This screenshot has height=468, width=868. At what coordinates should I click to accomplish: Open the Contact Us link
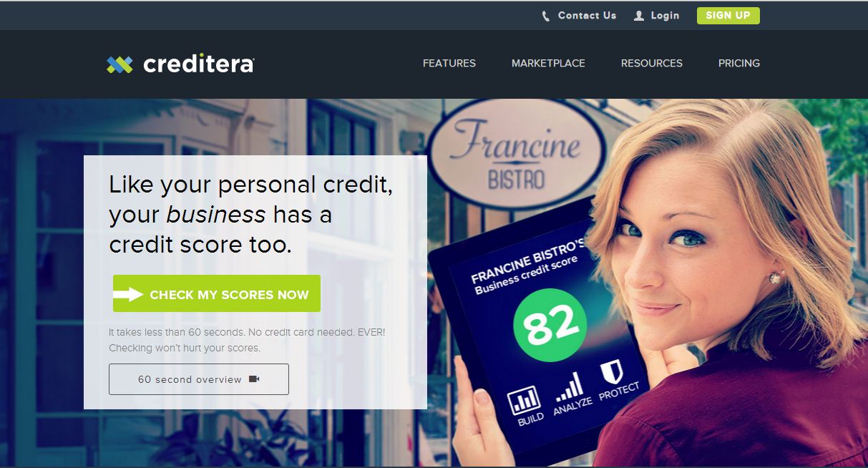pos(587,15)
